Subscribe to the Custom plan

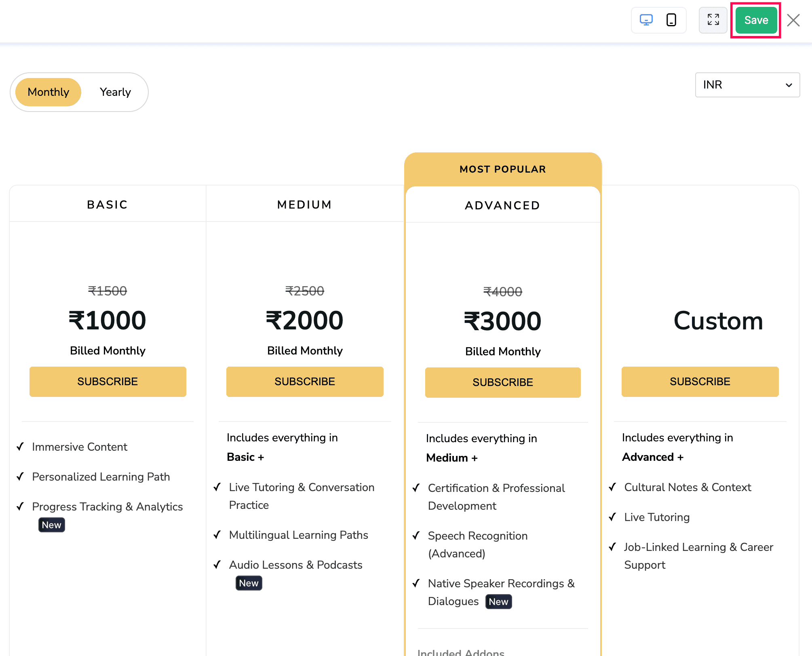point(700,382)
